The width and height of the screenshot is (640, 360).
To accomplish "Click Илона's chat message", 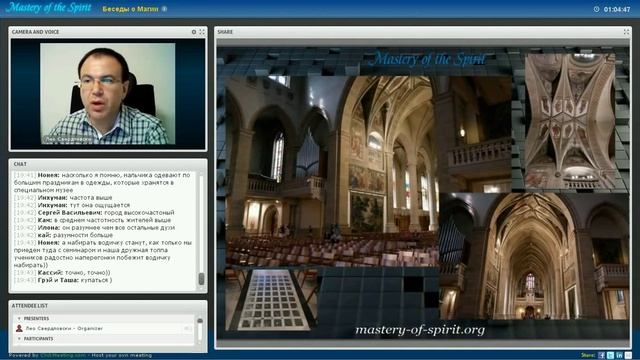I will click(94, 228).
